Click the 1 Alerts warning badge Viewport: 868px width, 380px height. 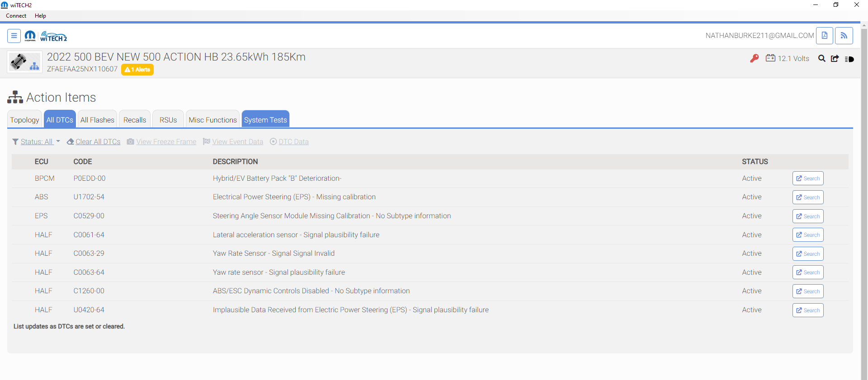pyautogui.click(x=137, y=70)
